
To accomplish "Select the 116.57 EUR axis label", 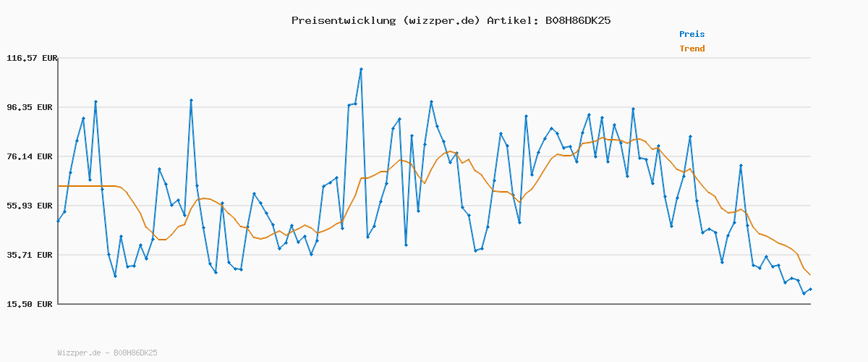I will click(x=32, y=58).
